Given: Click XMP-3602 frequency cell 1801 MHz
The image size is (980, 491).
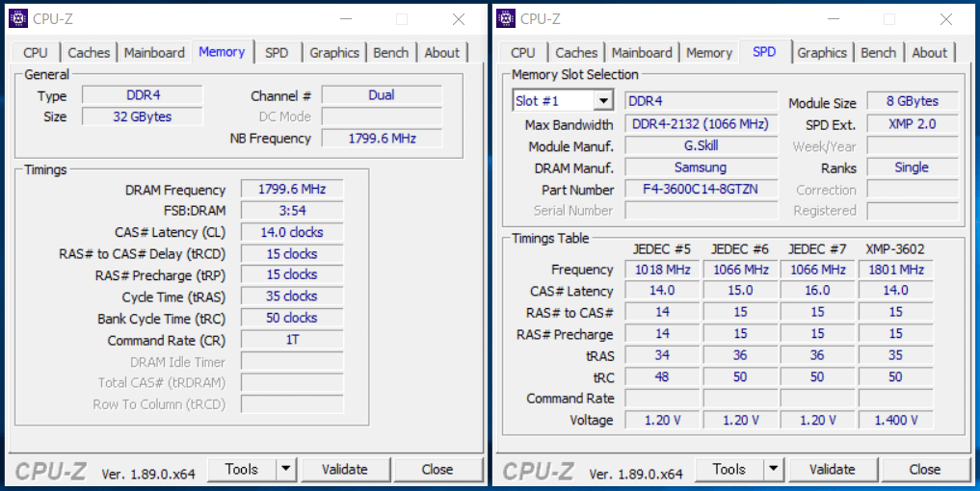Looking at the screenshot, I should pyautogui.click(x=895, y=270).
